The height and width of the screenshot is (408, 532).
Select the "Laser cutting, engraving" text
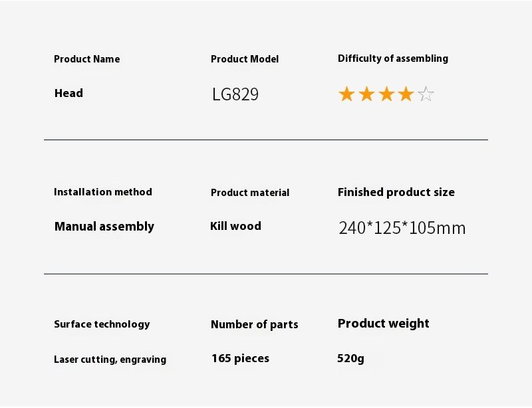(110, 359)
